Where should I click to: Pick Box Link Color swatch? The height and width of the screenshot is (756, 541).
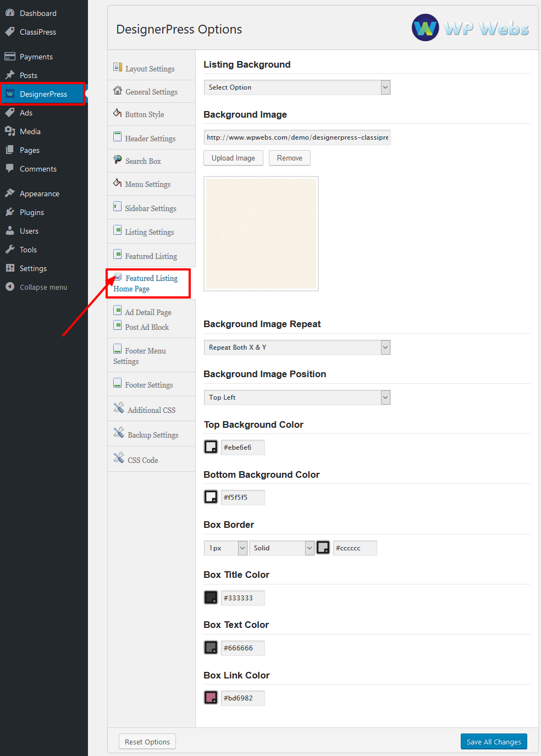click(211, 698)
